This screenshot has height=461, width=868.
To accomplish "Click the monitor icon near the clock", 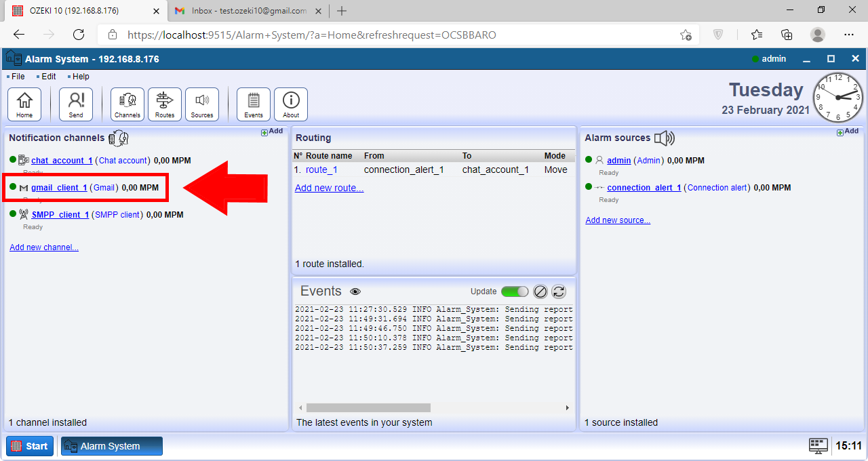I will [818, 445].
